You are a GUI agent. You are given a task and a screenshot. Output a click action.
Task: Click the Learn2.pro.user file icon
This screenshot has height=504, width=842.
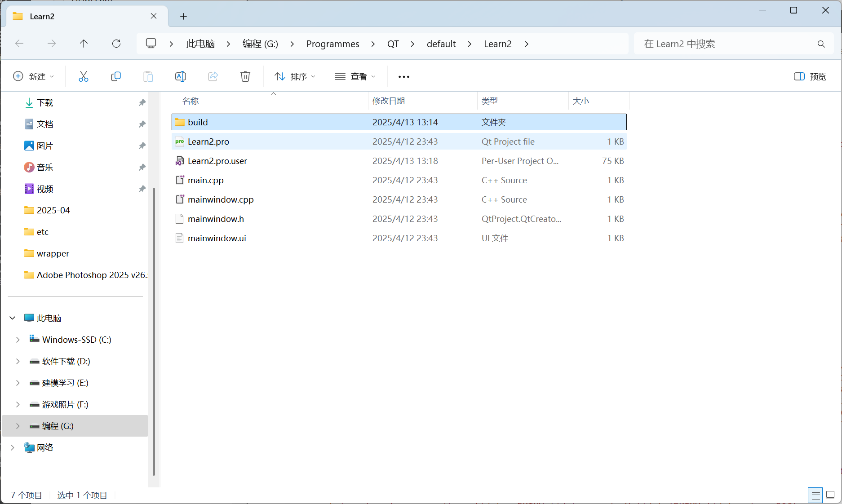[x=180, y=161]
